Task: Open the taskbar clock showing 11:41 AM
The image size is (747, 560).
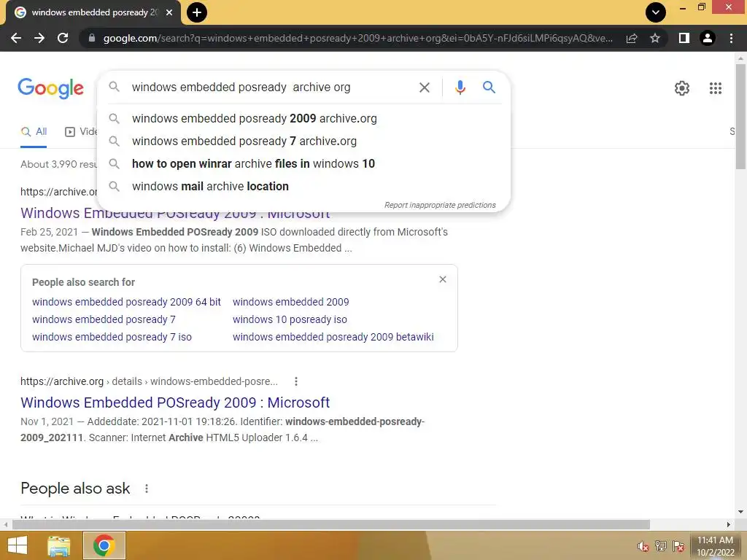Action: pos(716,546)
